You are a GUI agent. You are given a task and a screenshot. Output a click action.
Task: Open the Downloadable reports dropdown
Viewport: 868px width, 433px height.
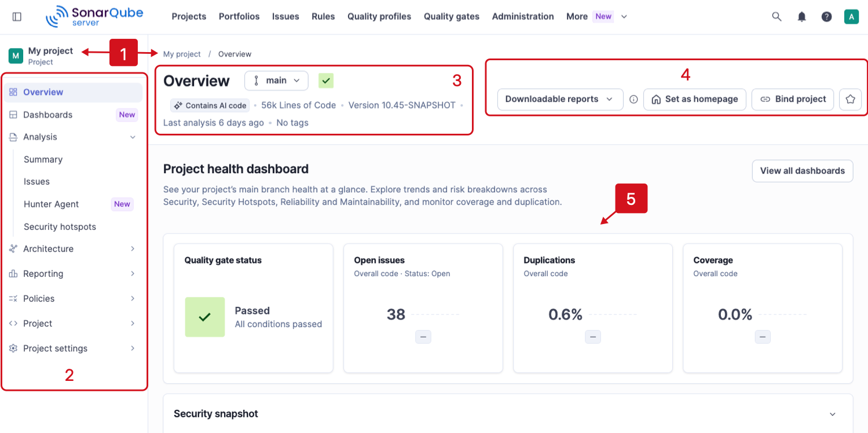[x=560, y=100]
